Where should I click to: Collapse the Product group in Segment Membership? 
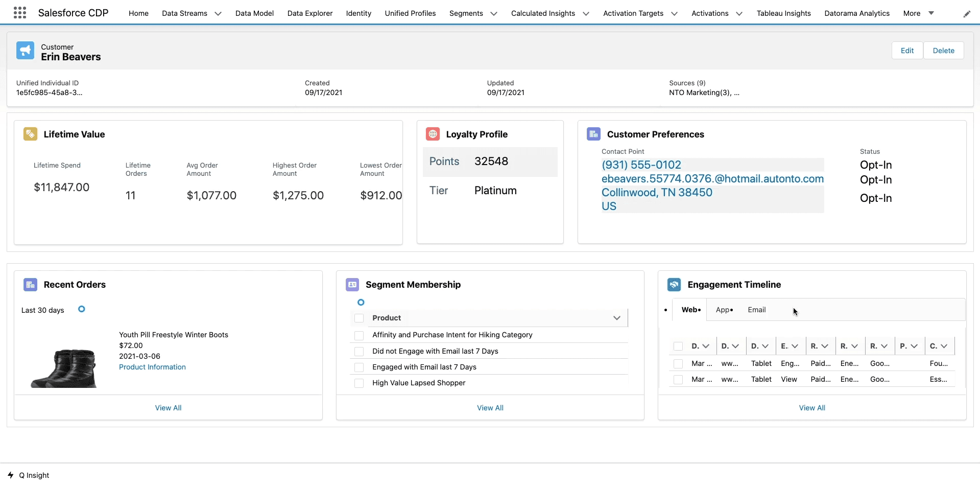click(616, 317)
